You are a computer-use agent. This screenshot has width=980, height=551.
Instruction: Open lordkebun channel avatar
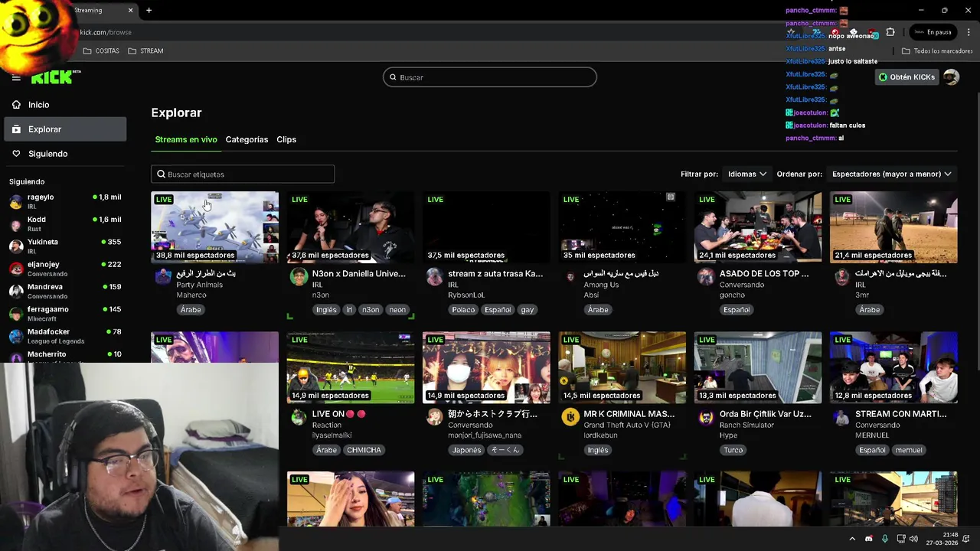click(x=570, y=417)
